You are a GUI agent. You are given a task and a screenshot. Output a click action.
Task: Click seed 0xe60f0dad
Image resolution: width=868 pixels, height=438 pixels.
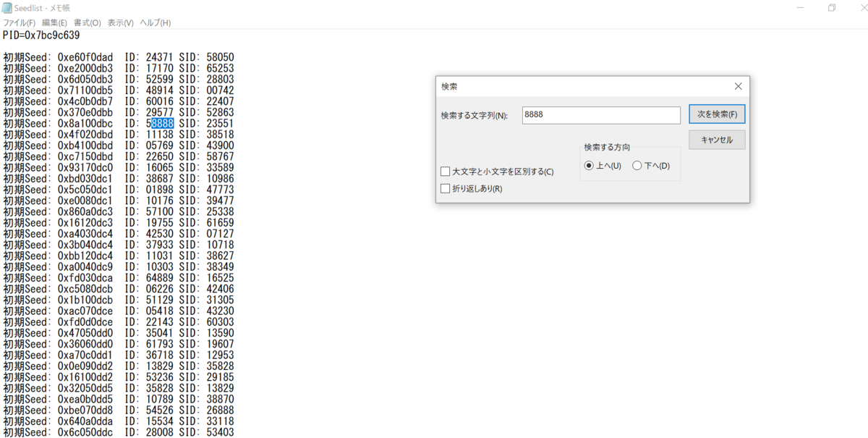[x=85, y=57]
